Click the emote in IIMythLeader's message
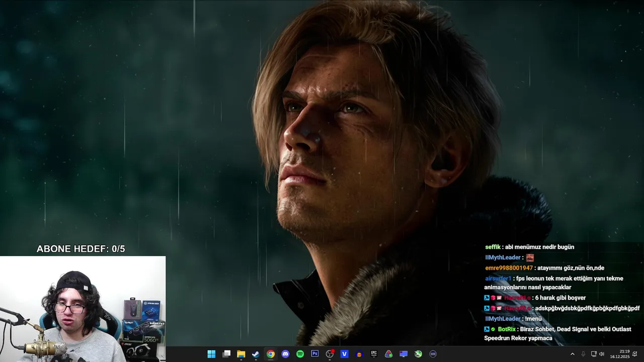 point(530,257)
